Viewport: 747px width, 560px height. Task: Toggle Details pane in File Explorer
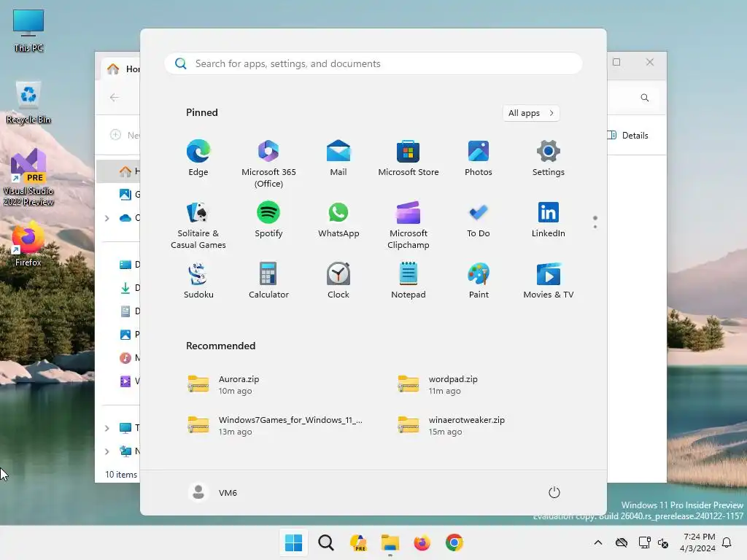click(628, 135)
